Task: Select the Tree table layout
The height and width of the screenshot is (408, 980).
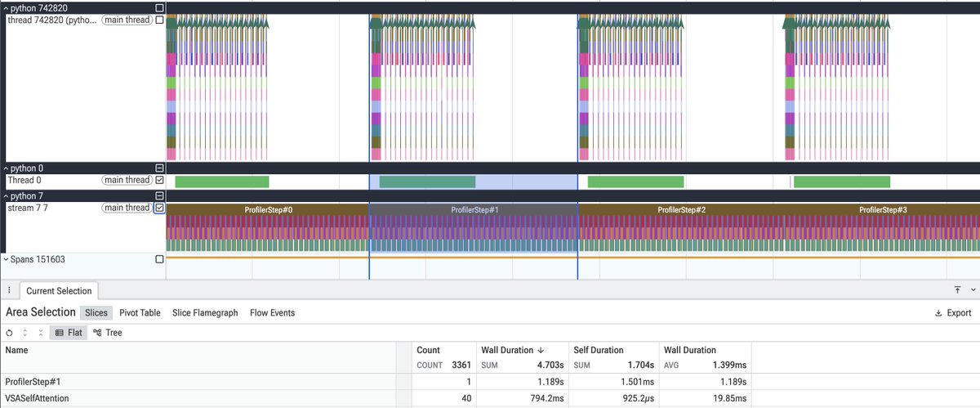Action: (108, 333)
